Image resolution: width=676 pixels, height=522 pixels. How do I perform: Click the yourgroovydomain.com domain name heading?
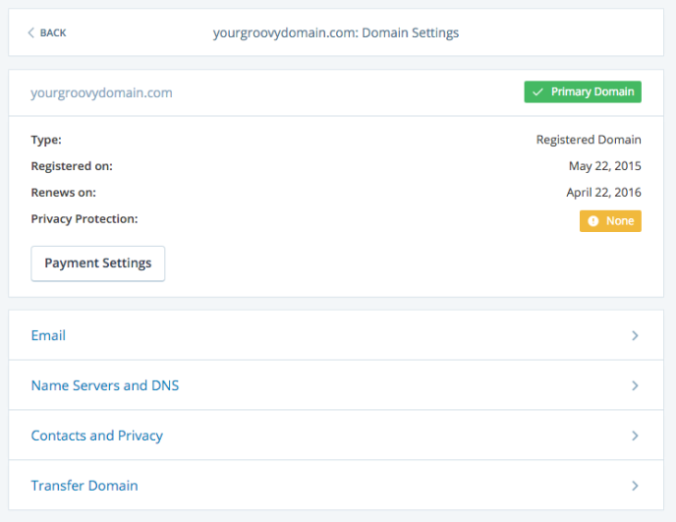[102, 93]
